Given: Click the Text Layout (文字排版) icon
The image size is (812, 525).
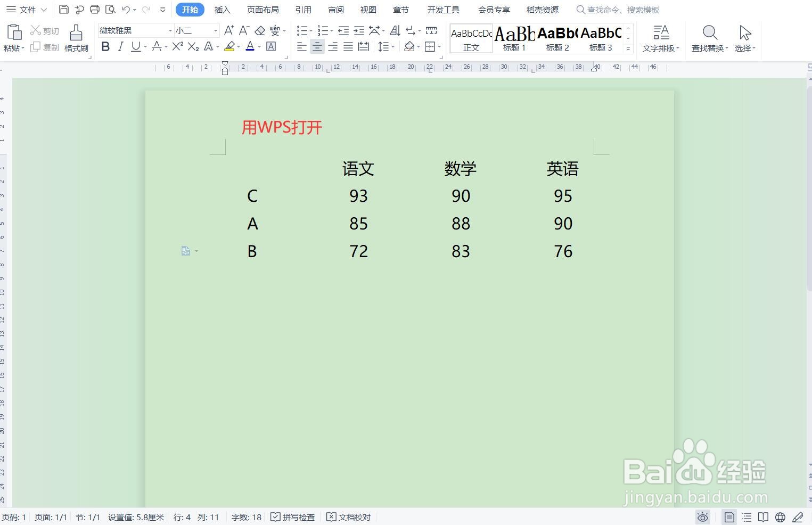Looking at the screenshot, I should pyautogui.click(x=661, y=33).
